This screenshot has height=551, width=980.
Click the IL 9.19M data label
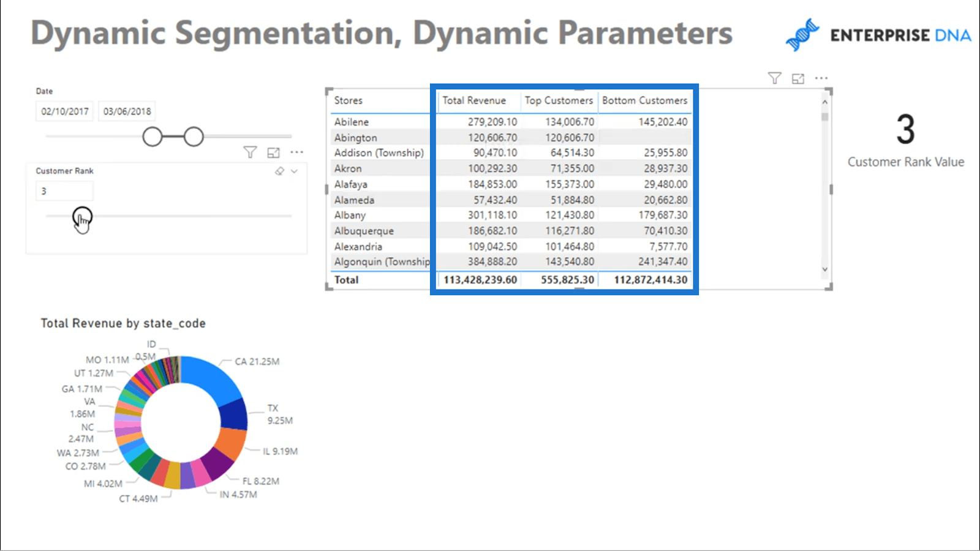281,452
